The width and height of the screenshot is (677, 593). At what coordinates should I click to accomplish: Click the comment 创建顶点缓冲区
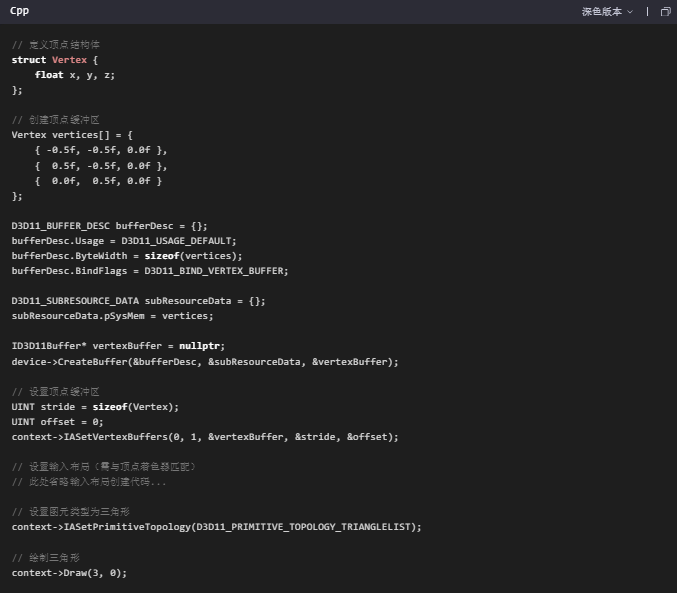click(x=62, y=120)
